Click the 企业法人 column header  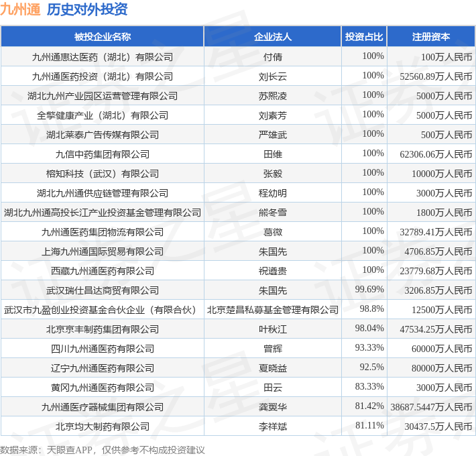point(273,37)
